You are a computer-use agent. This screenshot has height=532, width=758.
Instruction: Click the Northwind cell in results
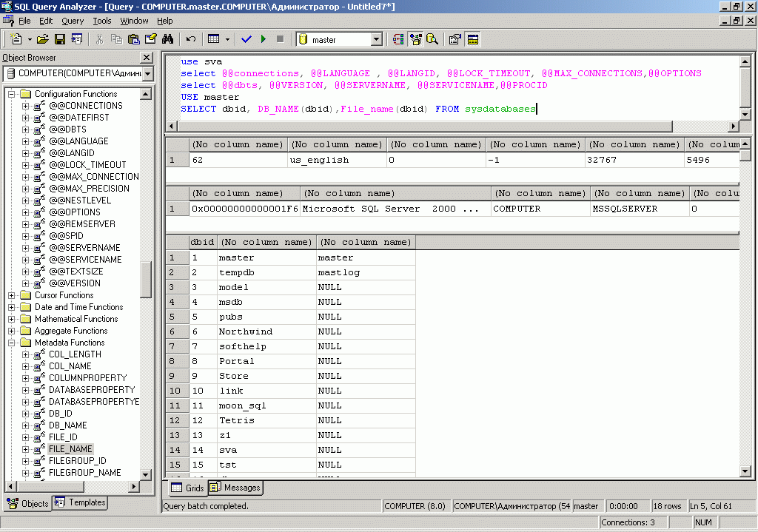245,331
